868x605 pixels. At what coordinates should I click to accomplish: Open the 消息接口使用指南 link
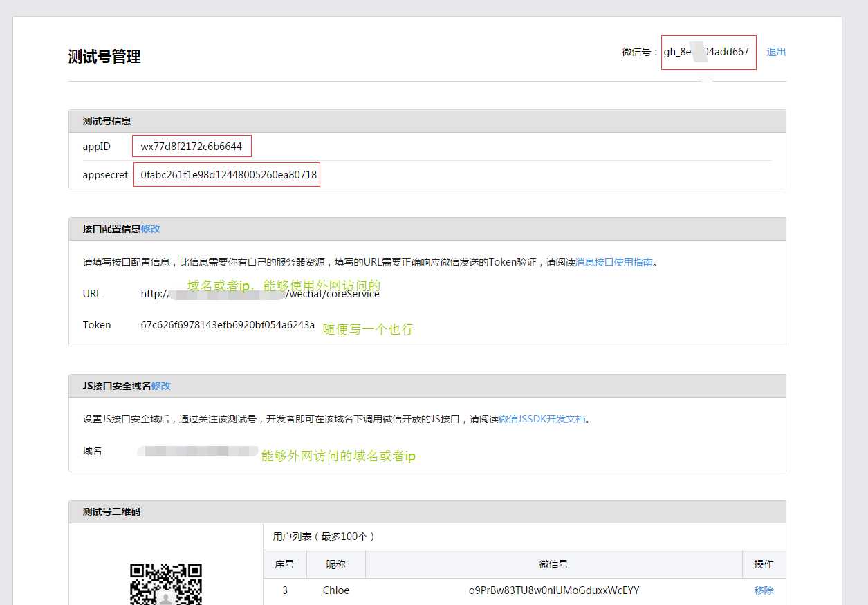click(614, 262)
